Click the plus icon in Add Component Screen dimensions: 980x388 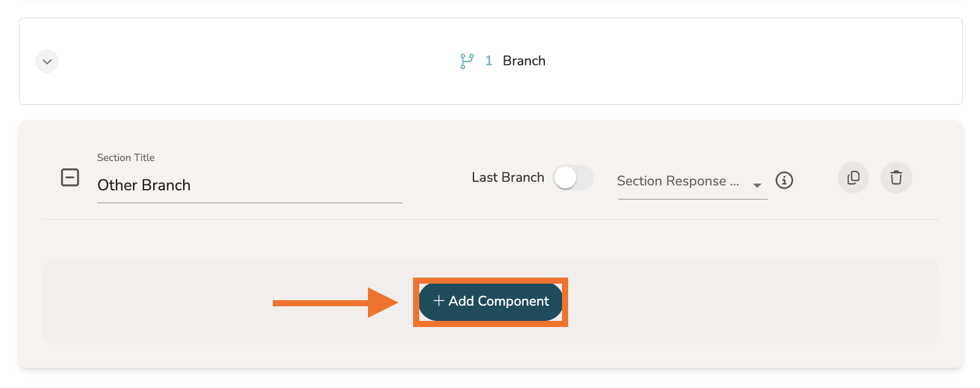click(x=438, y=301)
